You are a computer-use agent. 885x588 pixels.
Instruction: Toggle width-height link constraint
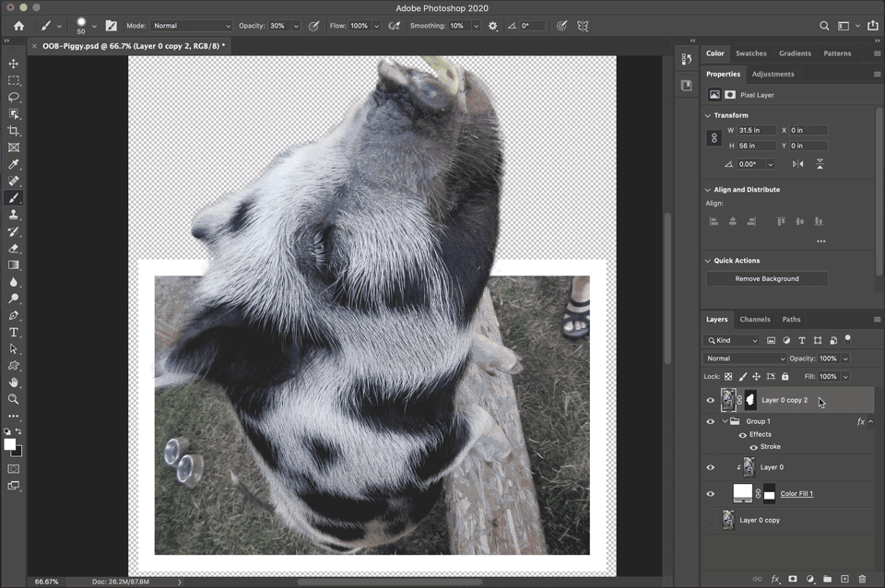(x=714, y=138)
